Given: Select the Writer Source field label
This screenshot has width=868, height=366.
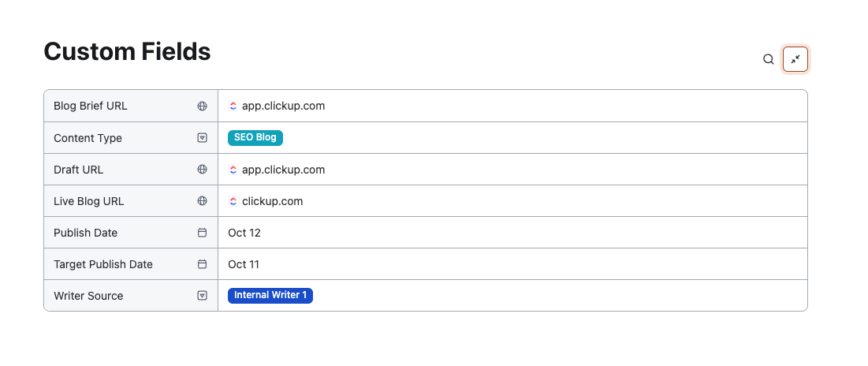Looking at the screenshot, I should pyautogui.click(x=88, y=296).
